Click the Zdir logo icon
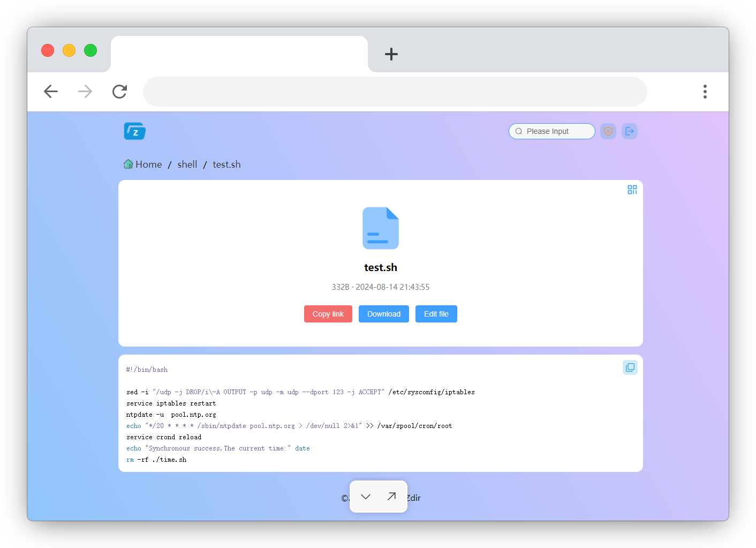Viewport: 756px width, 548px height. coord(134,131)
